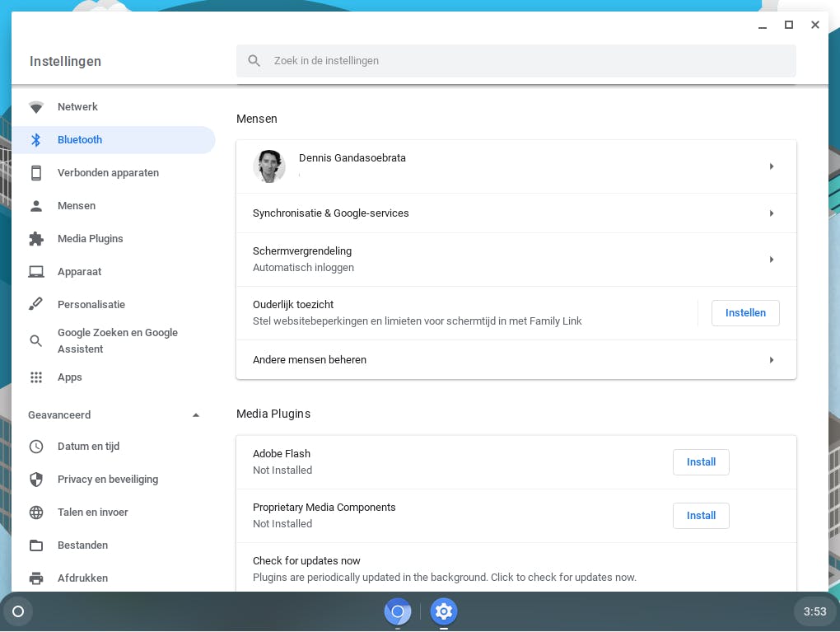Open Chromium browser from the shelf
The image size is (840, 632).
[x=397, y=611]
